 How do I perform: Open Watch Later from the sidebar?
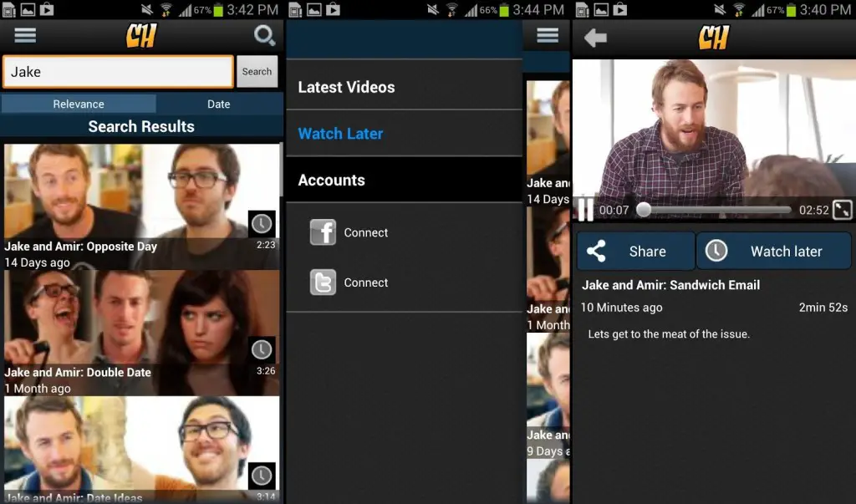340,133
